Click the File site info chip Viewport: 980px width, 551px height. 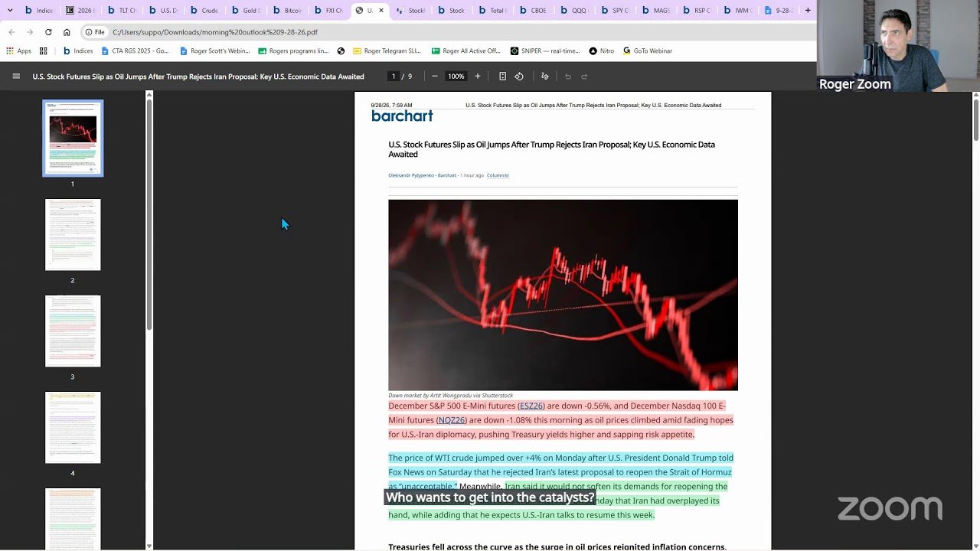coord(96,32)
